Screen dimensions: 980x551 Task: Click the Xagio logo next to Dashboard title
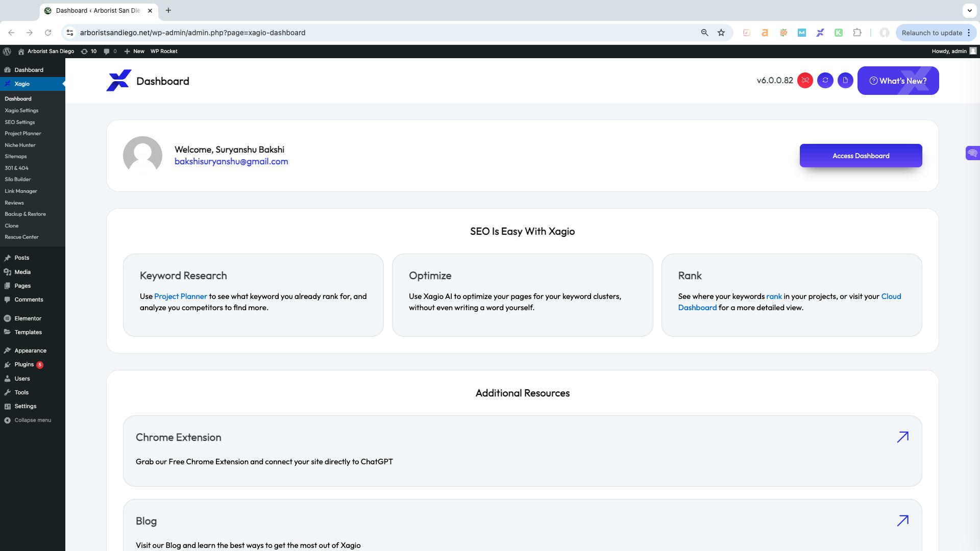coord(118,81)
